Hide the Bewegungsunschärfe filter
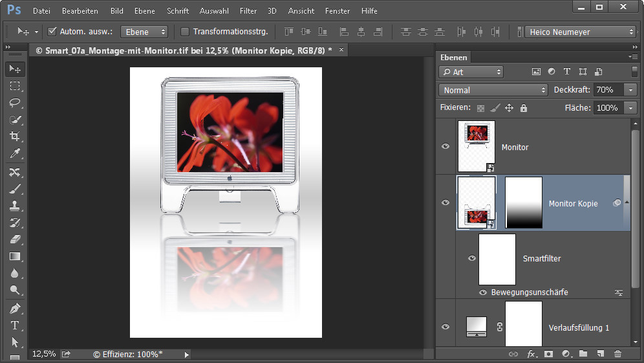The height and width of the screenshot is (363, 644). [x=483, y=292]
